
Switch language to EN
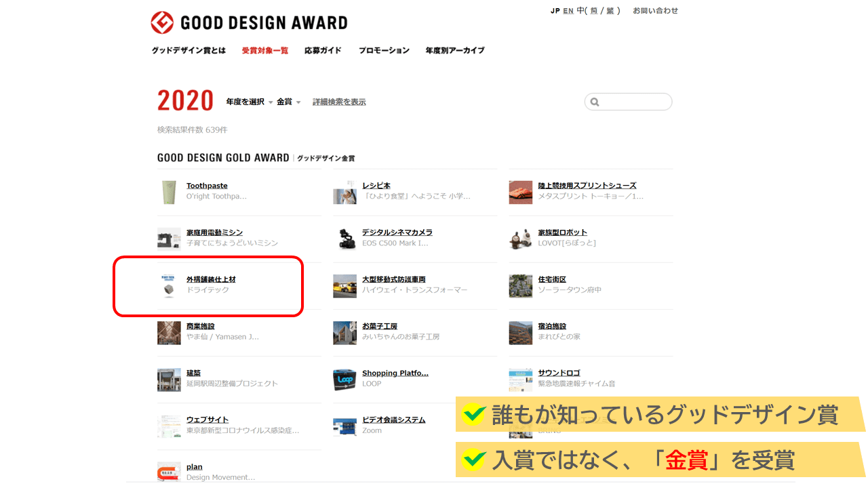coord(568,11)
